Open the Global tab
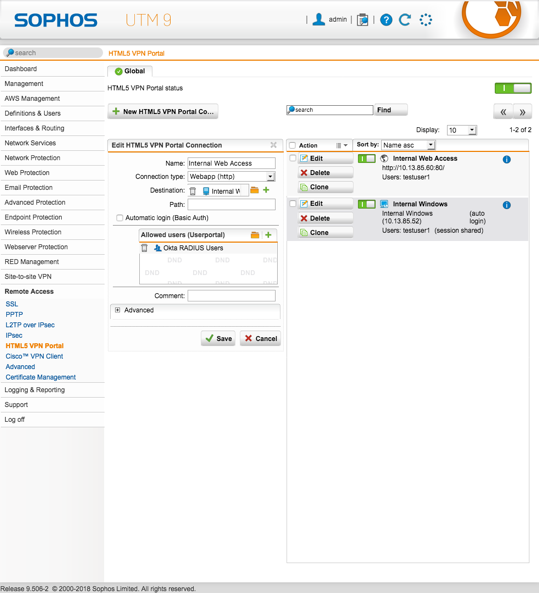 (130, 71)
